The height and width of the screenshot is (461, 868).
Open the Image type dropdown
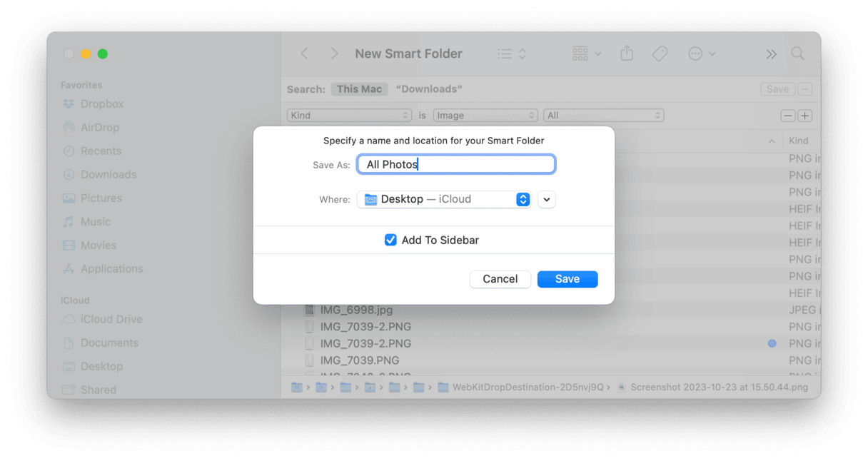click(x=485, y=115)
